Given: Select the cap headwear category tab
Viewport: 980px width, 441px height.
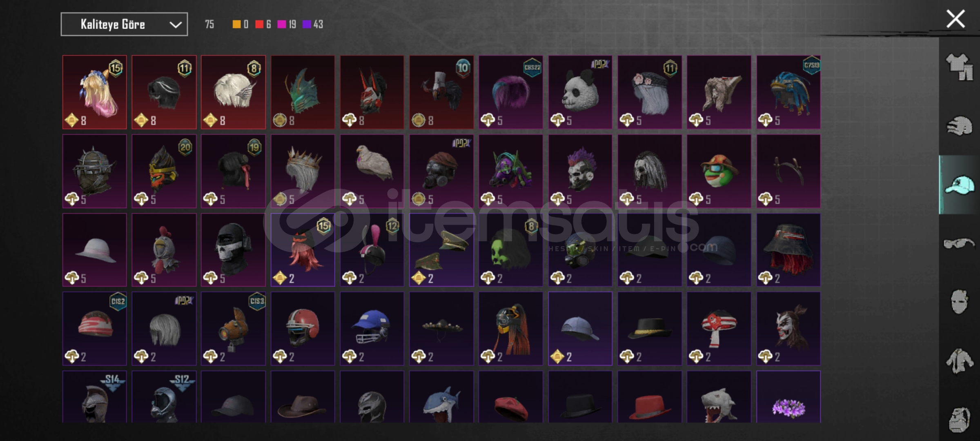Looking at the screenshot, I should coord(959,185).
